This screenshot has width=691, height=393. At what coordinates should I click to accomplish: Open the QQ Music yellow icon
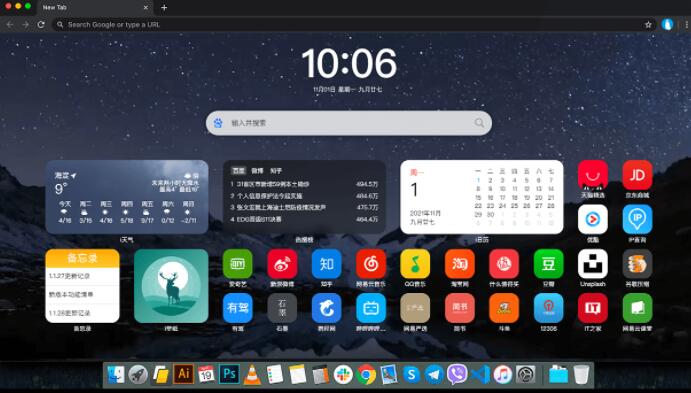pos(415,264)
